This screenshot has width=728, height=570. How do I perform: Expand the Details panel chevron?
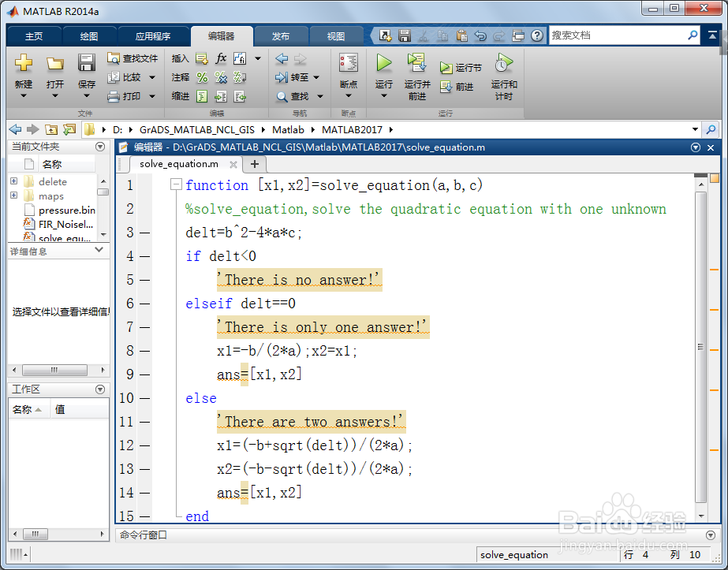tap(99, 250)
